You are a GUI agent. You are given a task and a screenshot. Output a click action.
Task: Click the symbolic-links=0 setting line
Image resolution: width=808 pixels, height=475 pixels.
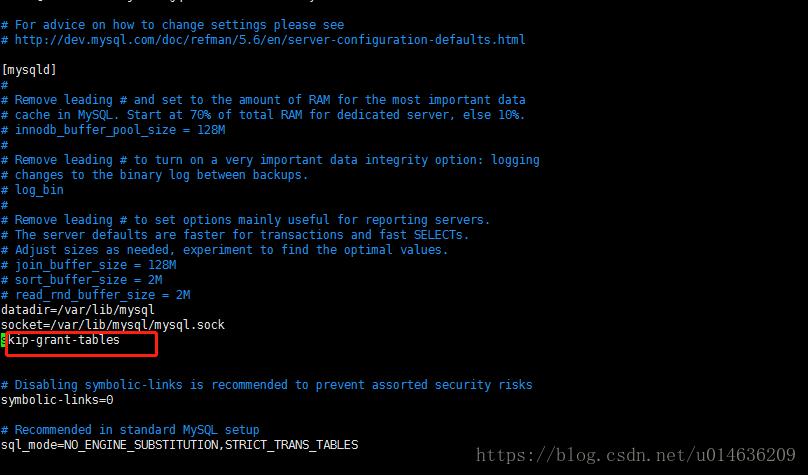point(57,400)
